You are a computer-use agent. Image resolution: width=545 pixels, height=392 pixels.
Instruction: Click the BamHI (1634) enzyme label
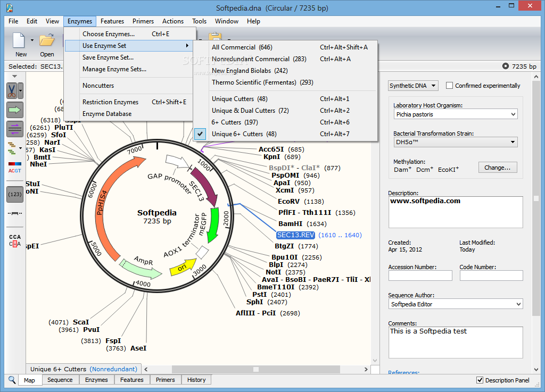(x=302, y=224)
